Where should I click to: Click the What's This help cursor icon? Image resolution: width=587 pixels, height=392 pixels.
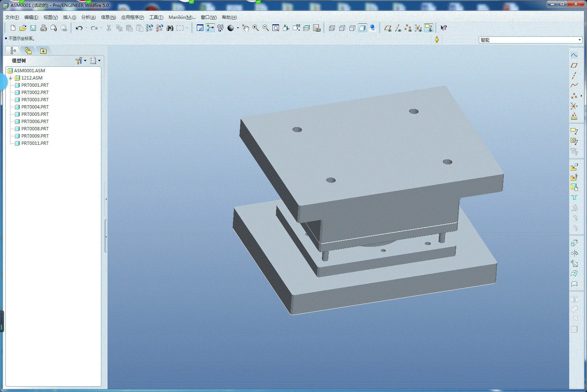444,28
